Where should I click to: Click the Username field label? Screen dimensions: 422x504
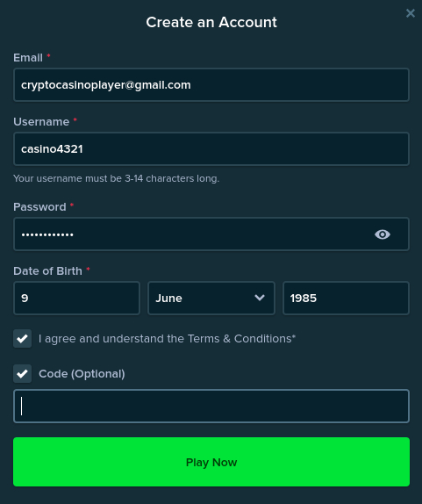click(41, 121)
